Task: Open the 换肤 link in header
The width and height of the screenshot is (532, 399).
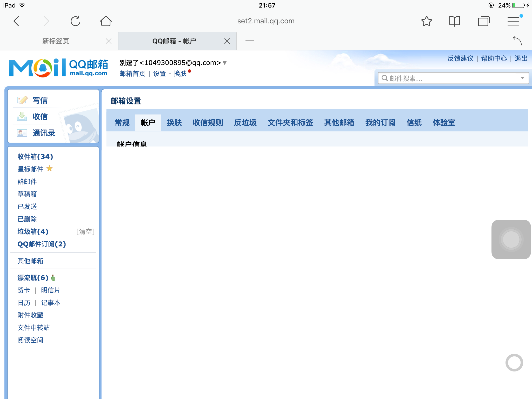Action: pos(180,74)
